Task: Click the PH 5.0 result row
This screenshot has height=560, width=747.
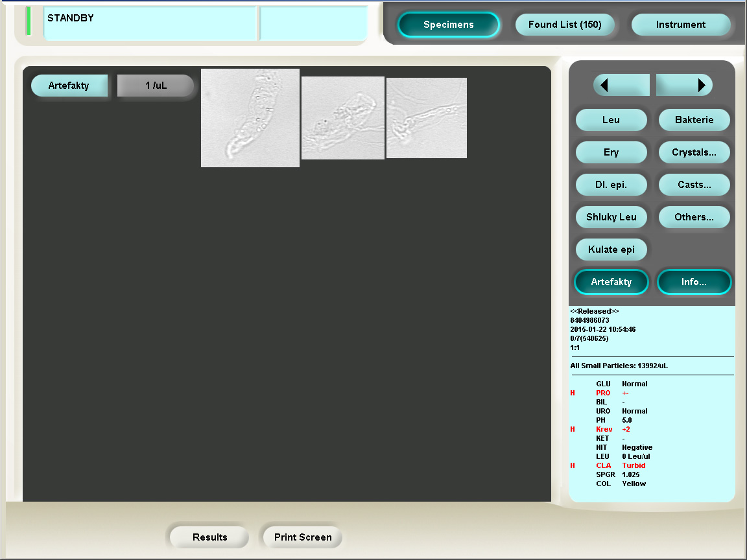Action: tap(613, 421)
